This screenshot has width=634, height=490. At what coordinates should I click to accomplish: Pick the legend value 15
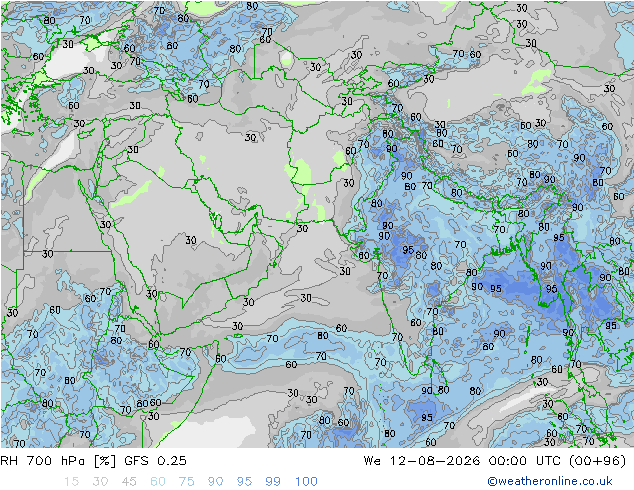coord(71,482)
